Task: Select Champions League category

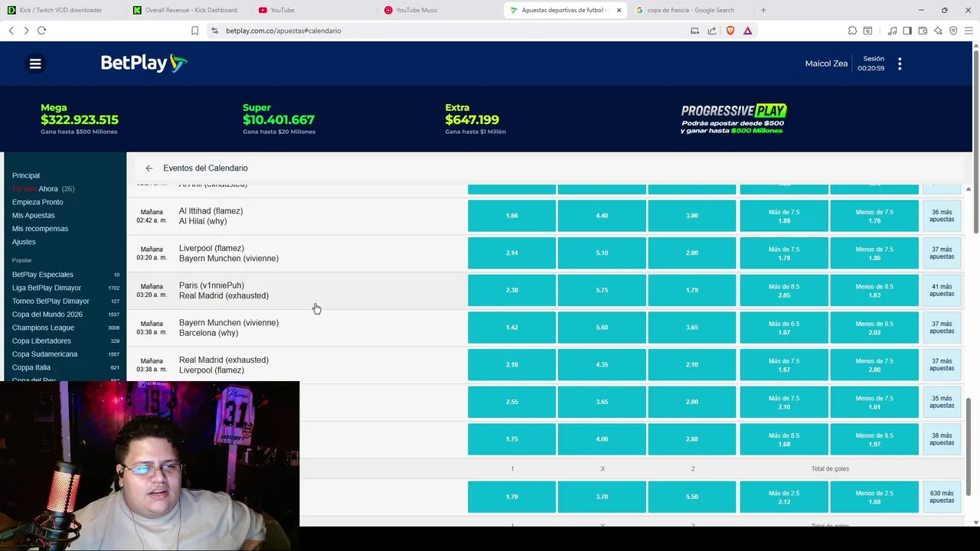Action: [x=65, y=328]
